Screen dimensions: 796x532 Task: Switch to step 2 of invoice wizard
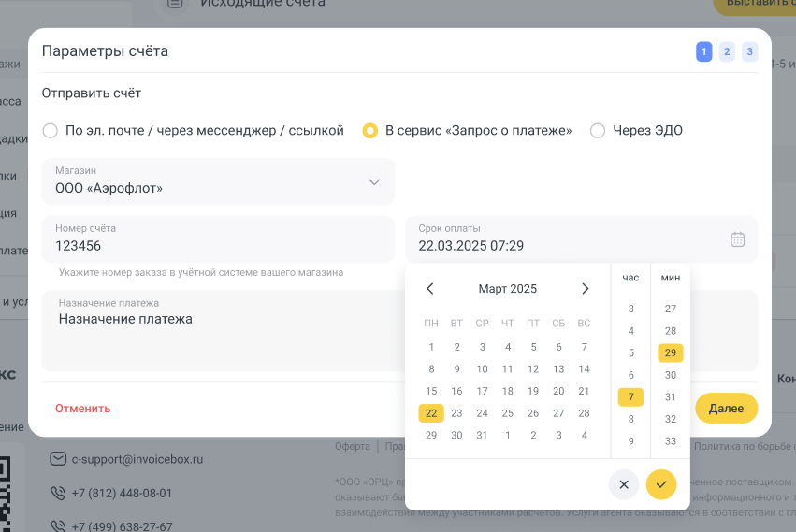pos(727,52)
